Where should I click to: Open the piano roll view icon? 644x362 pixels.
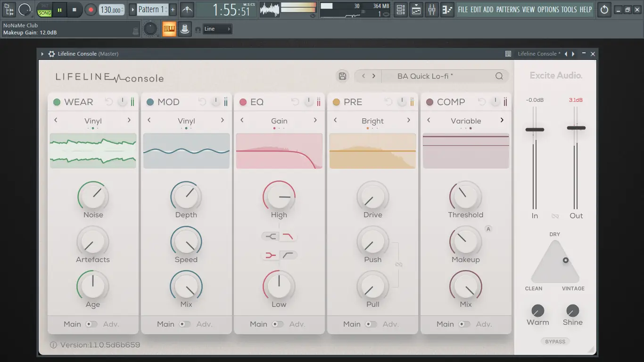(447, 9)
